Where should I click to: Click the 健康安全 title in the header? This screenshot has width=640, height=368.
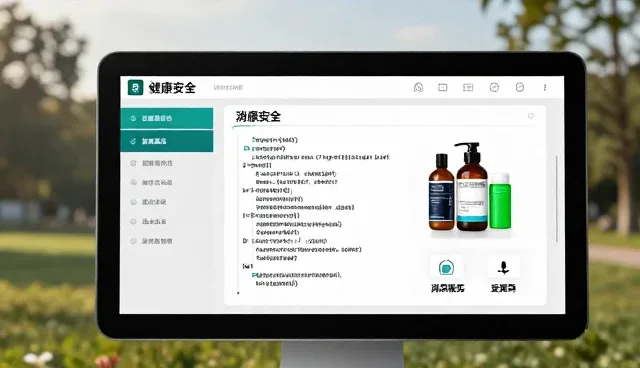[173, 88]
